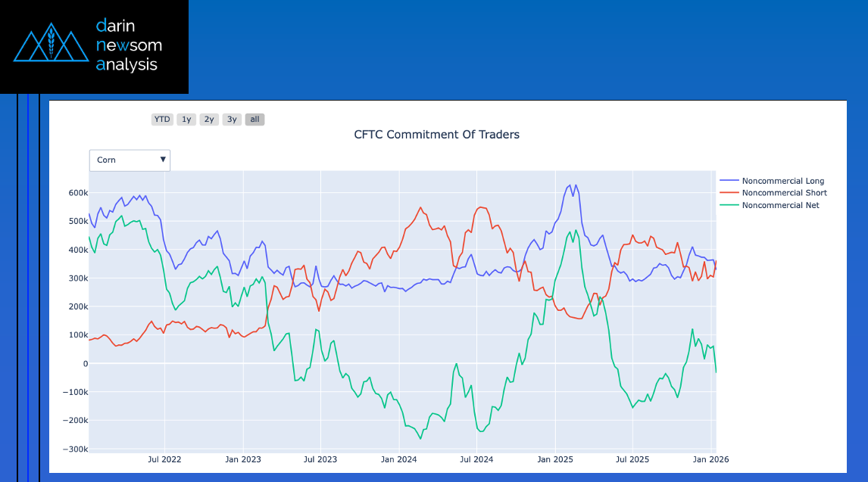Screen dimensions: 868x482
Task: Toggle the Noncommercial Long legend entry
Action: click(x=782, y=181)
